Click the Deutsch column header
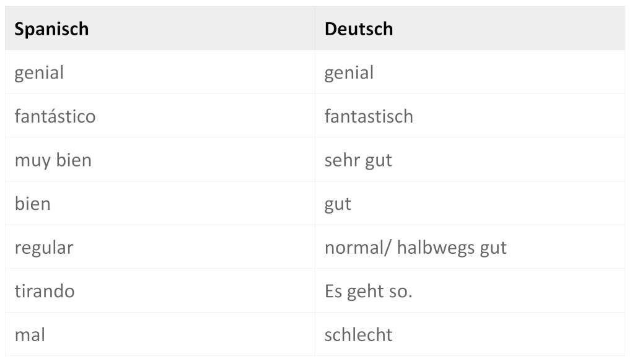This screenshot has width=632, height=364. pos(359,29)
